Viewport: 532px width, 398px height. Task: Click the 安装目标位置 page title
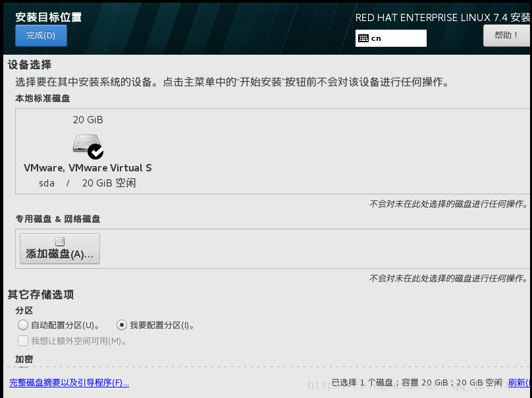49,17
